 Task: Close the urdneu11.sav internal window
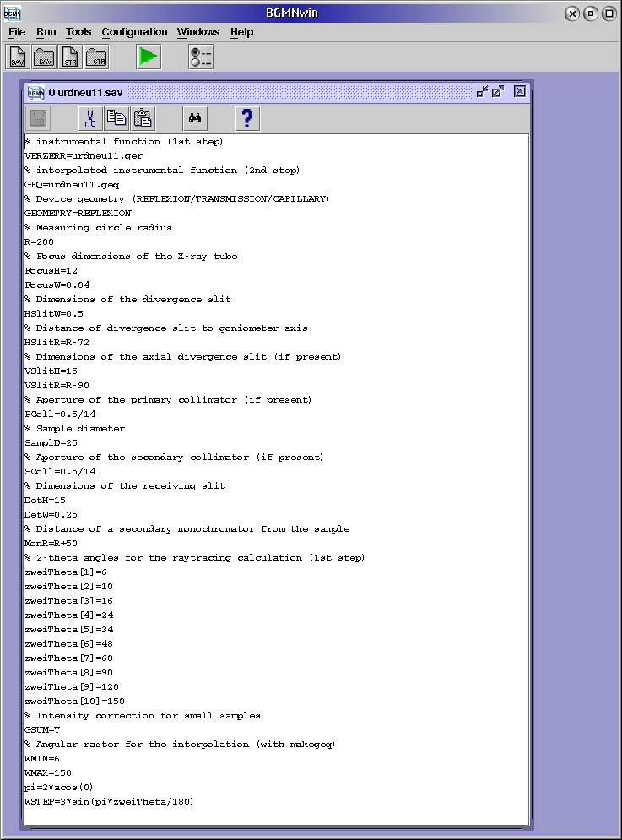point(520,92)
